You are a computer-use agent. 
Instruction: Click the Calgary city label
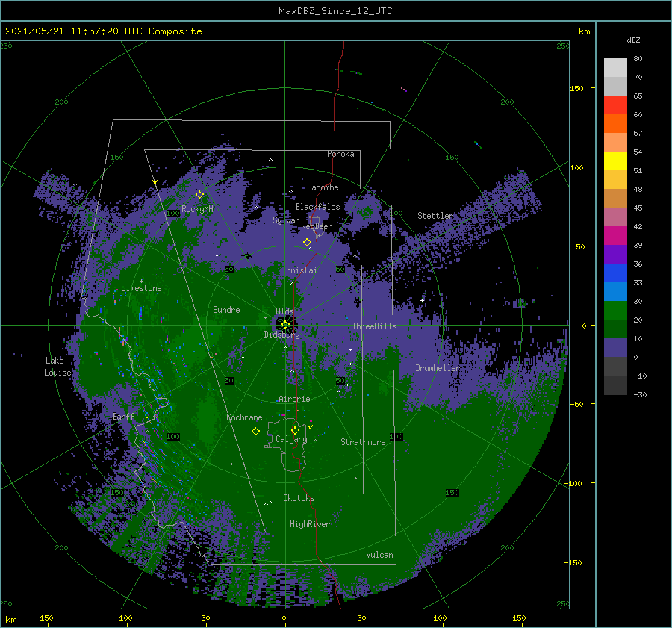[291, 439]
